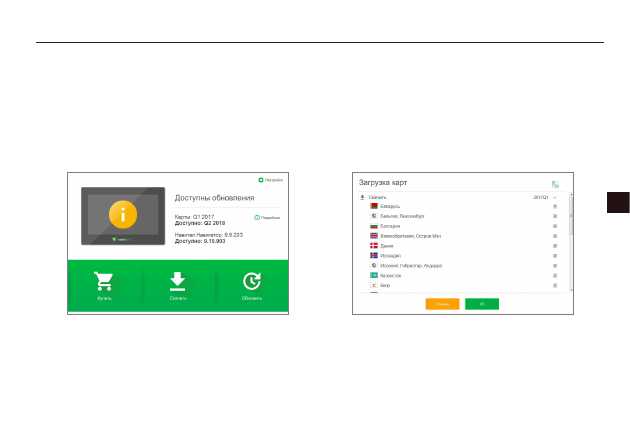The image size is (630, 446).
Task: Click the circular clock Обновить icon
Action: pos(252,281)
